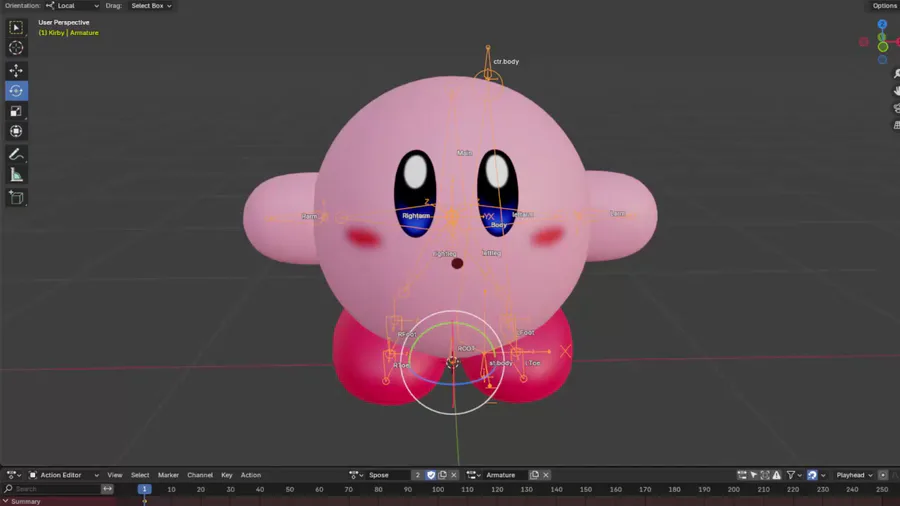900x506 pixels.
Task: Click the pan view hand icon
Action: 896,91
